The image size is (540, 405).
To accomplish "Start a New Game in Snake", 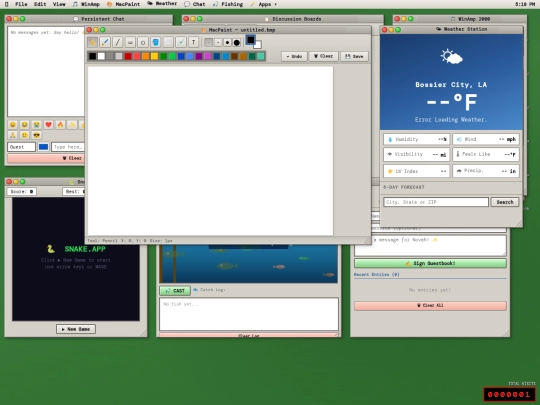I will pos(76,329).
